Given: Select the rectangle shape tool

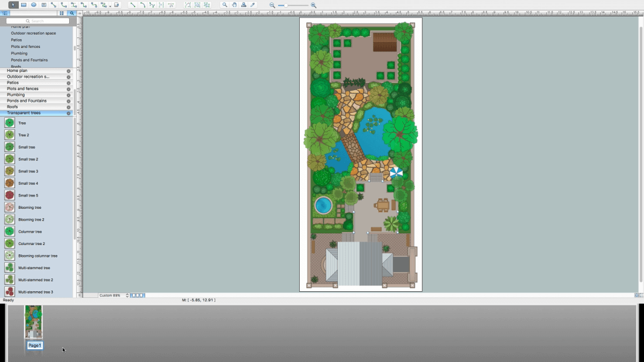Looking at the screenshot, I should pyautogui.click(x=24, y=5).
